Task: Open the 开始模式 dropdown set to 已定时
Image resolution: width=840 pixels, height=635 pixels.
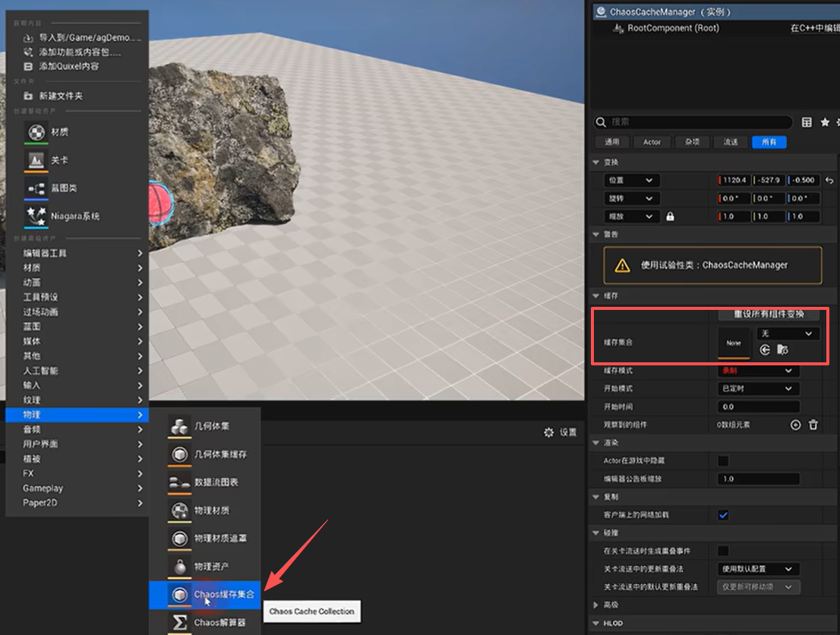Action: (758, 389)
